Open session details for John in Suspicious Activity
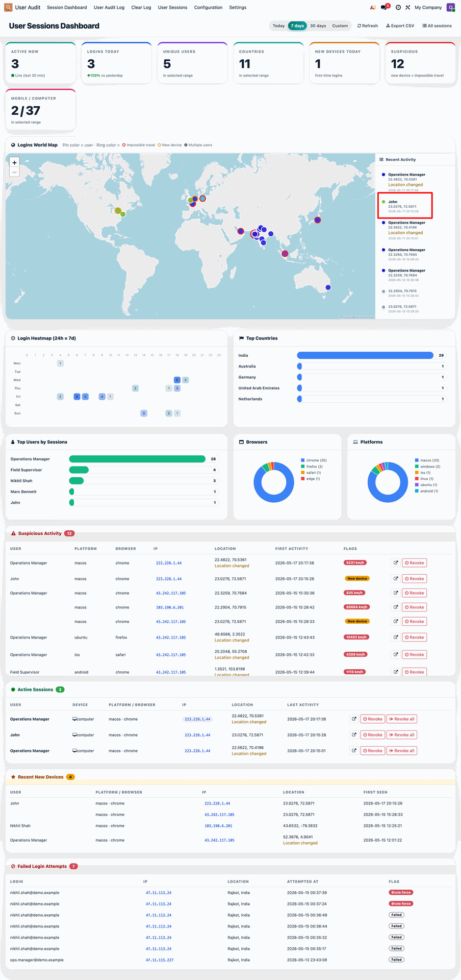 click(x=395, y=578)
